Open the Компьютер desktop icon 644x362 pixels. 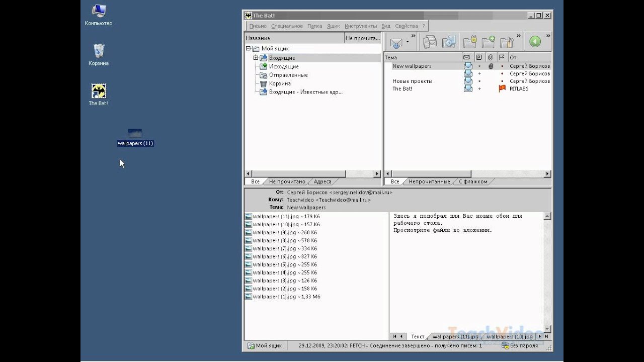click(x=99, y=15)
